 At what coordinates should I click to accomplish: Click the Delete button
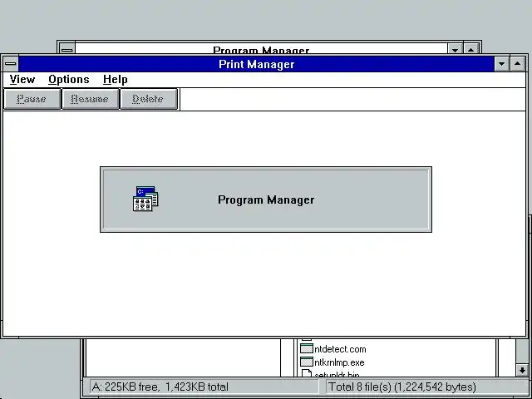click(149, 99)
